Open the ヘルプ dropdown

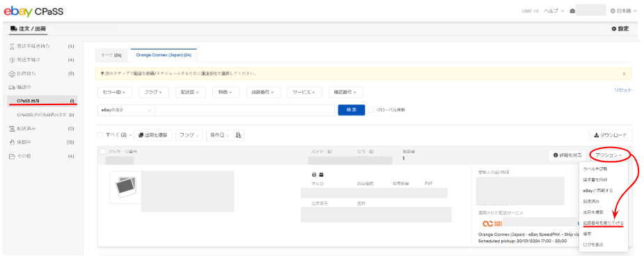coord(553,10)
